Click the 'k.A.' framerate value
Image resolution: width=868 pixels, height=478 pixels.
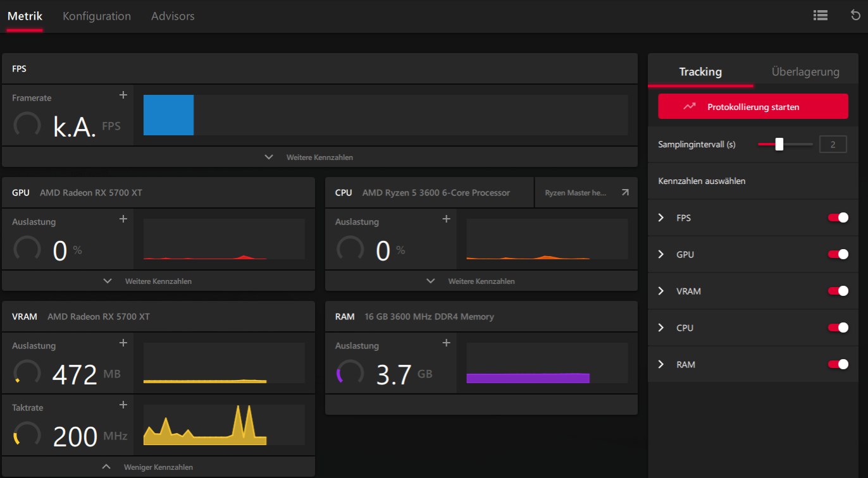tap(75, 126)
